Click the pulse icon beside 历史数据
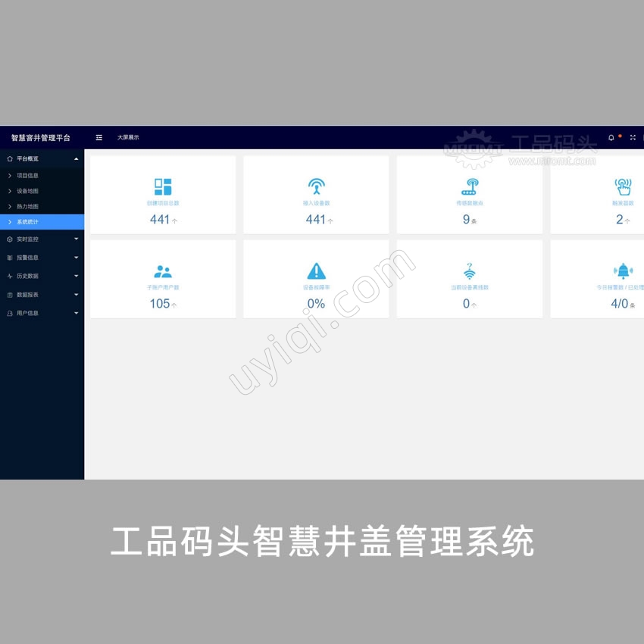This screenshot has width=644, height=644. [x=10, y=276]
